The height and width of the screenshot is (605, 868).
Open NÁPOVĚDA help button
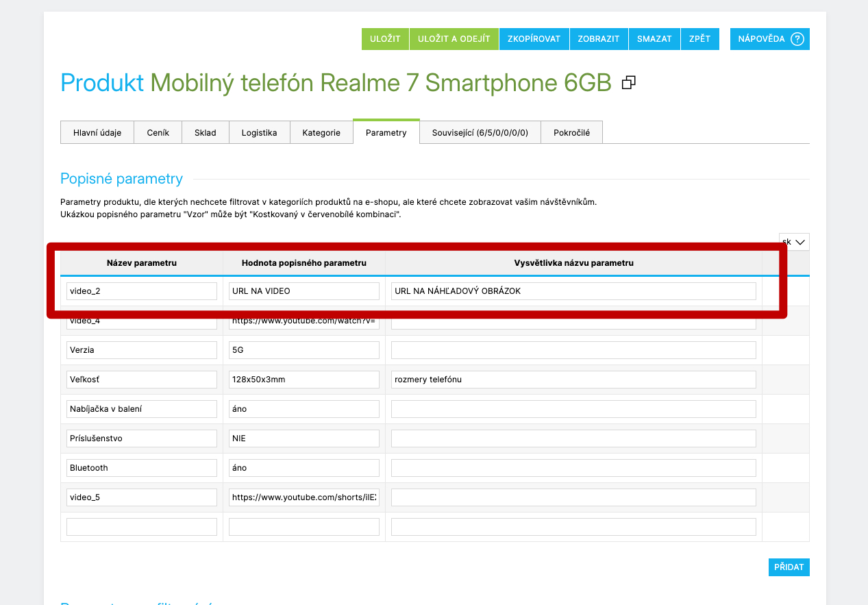pyautogui.click(x=770, y=39)
